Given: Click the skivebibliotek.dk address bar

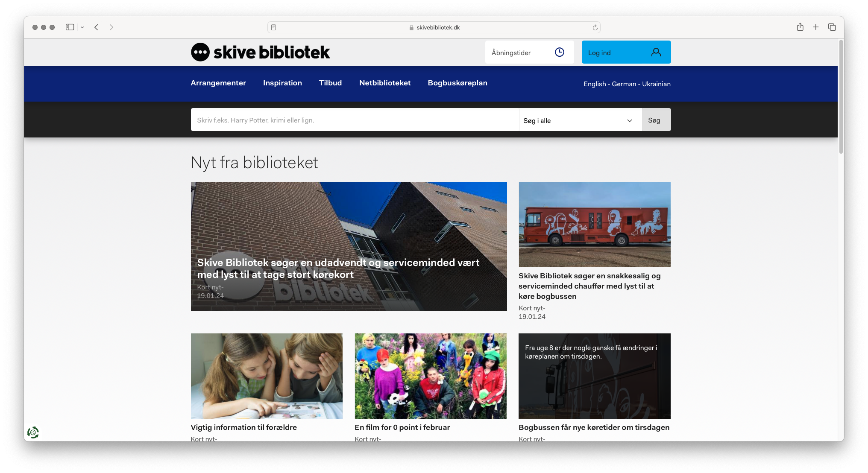Looking at the screenshot, I should point(434,27).
